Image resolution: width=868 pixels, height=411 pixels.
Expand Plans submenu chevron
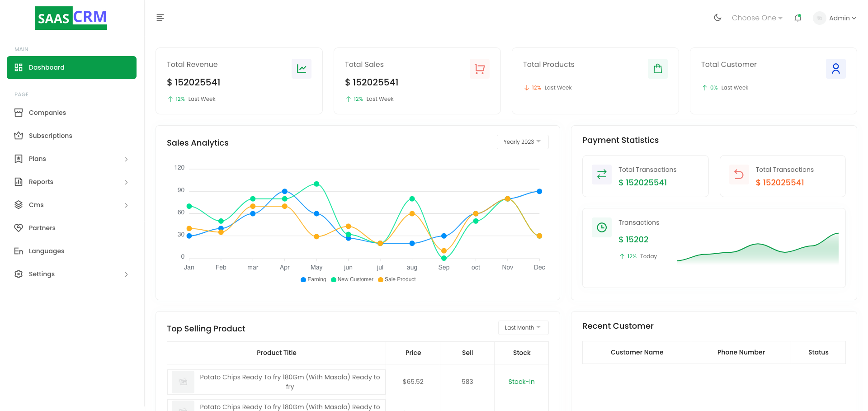click(127, 159)
